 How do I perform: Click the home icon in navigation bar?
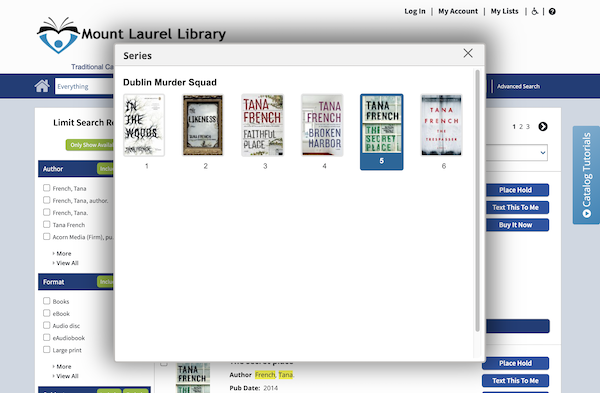pos(42,86)
